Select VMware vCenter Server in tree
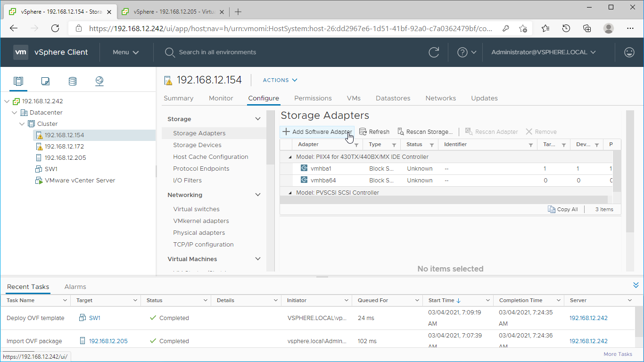 (x=80, y=181)
